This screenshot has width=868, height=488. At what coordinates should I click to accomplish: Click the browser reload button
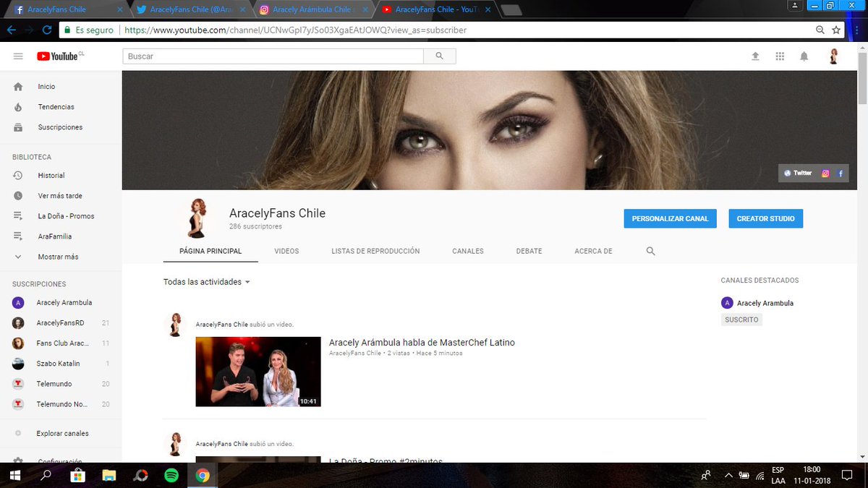47,30
